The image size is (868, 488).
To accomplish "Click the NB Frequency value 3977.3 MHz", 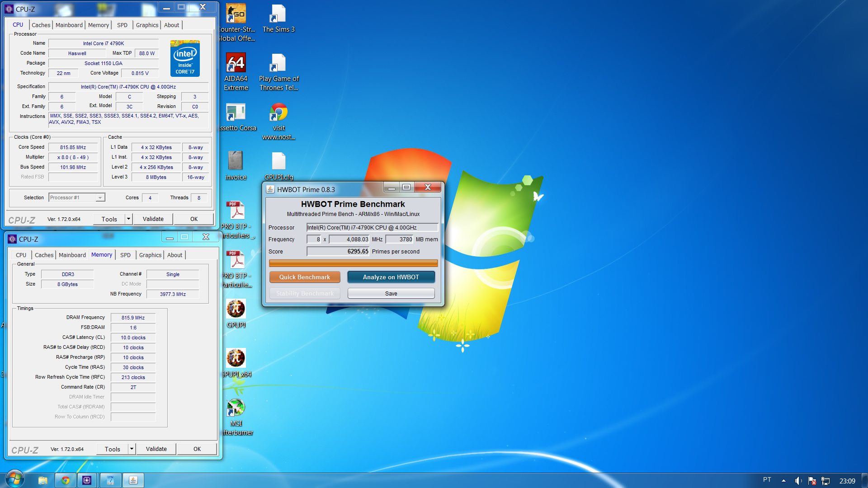I will pos(173,294).
